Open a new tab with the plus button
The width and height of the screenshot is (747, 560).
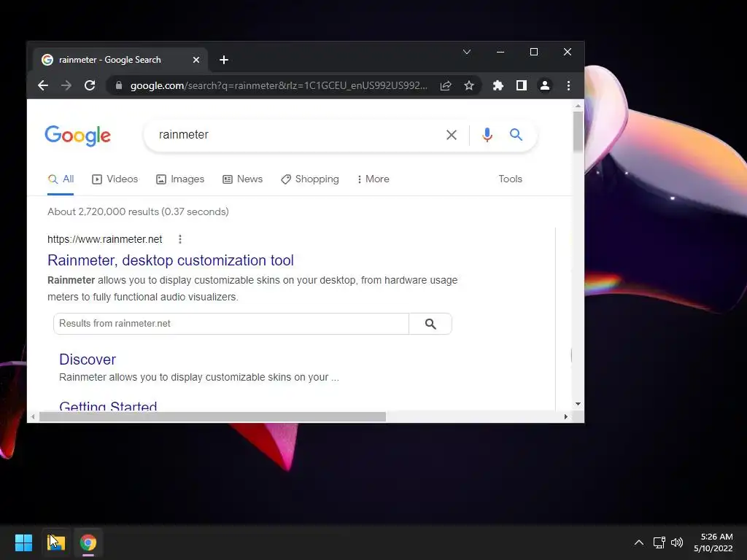(224, 60)
